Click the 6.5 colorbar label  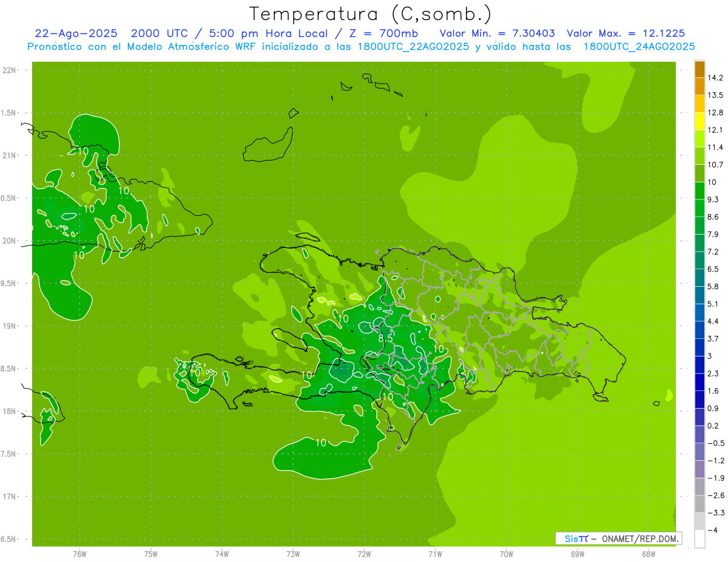click(713, 269)
